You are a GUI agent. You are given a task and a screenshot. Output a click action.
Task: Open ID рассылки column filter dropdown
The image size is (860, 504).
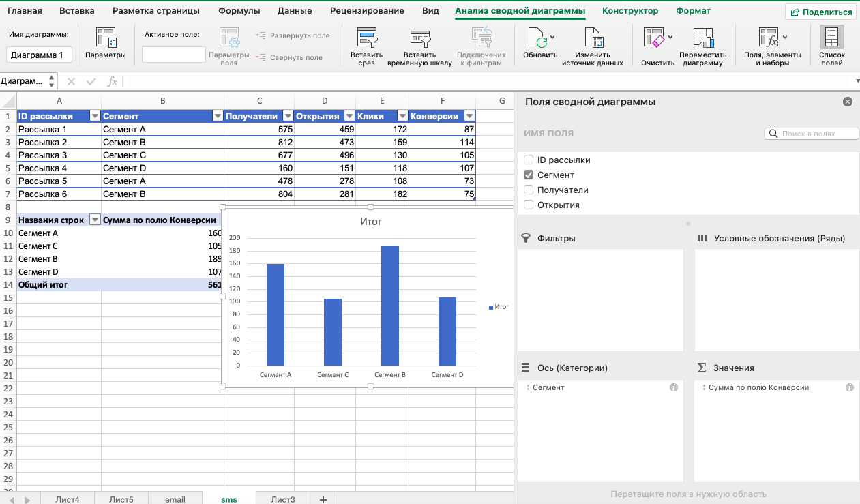95,116
